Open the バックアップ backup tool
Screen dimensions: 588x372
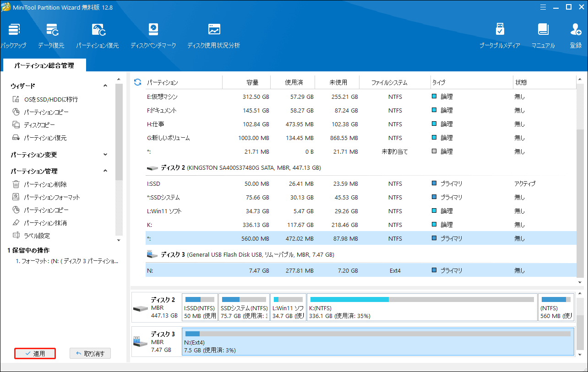(13, 36)
